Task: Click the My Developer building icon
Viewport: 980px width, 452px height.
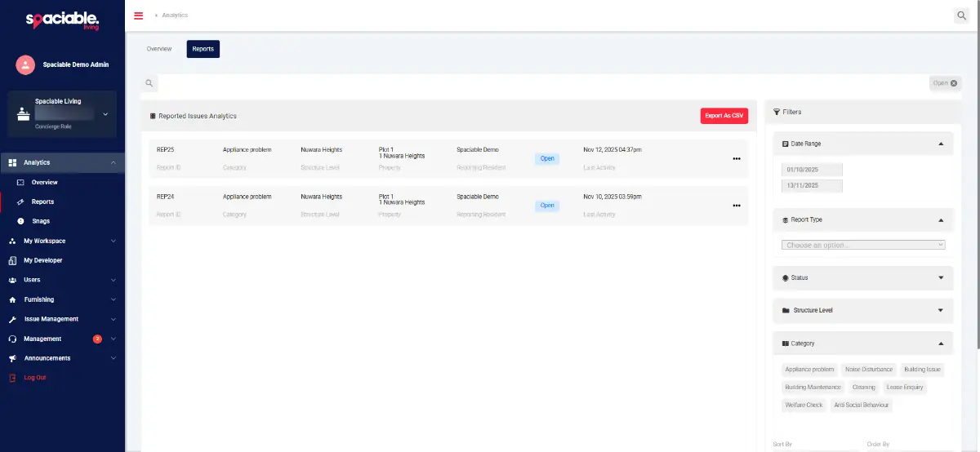Action: point(12,260)
